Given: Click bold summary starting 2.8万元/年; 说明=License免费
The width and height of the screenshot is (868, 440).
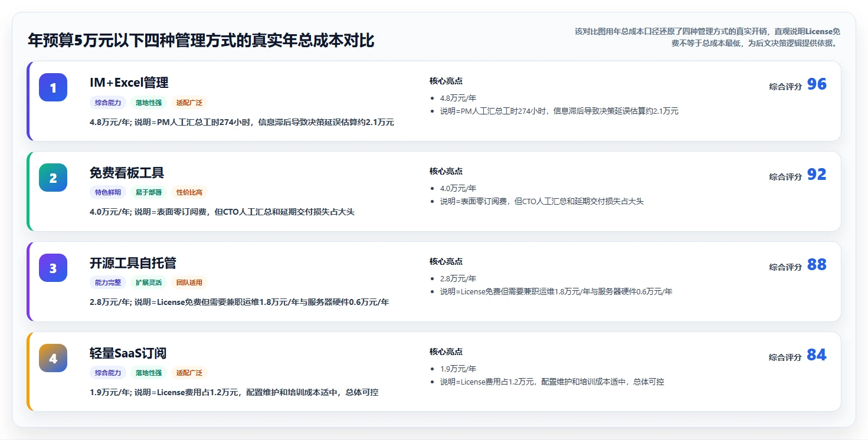Looking at the screenshot, I should pyautogui.click(x=239, y=302).
